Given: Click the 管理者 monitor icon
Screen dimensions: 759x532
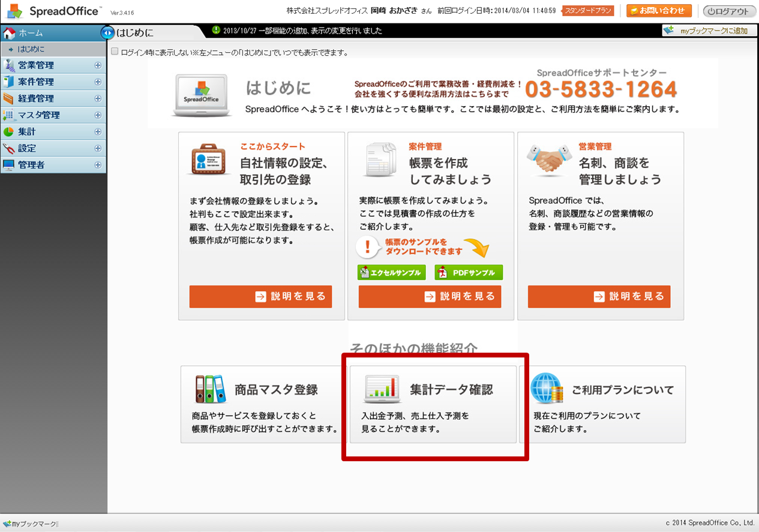Looking at the screenshot, I should pyautogui.click(x=9, y=165).
